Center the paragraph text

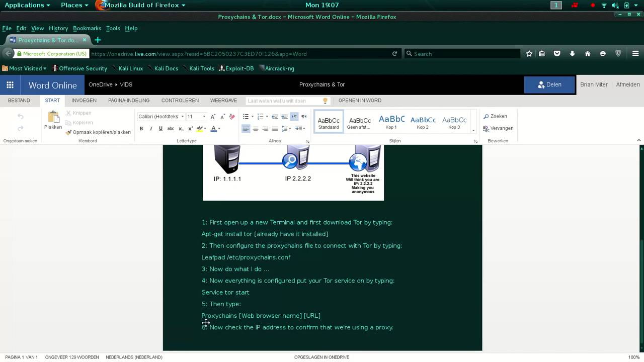coord(256,129)
